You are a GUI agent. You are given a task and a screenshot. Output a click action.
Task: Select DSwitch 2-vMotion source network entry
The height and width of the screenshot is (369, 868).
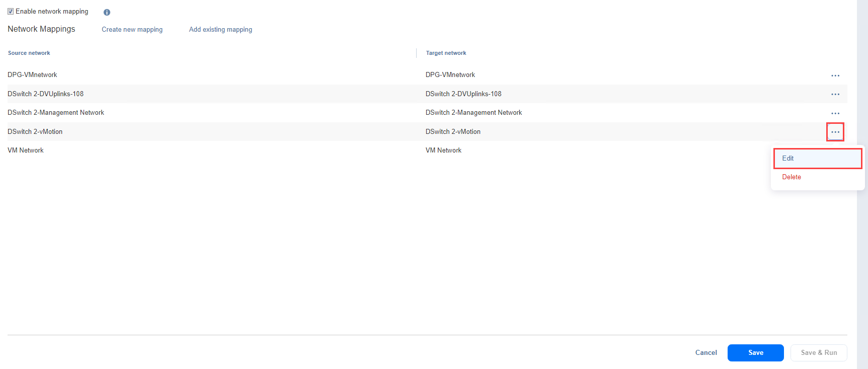tap(35, 131)
